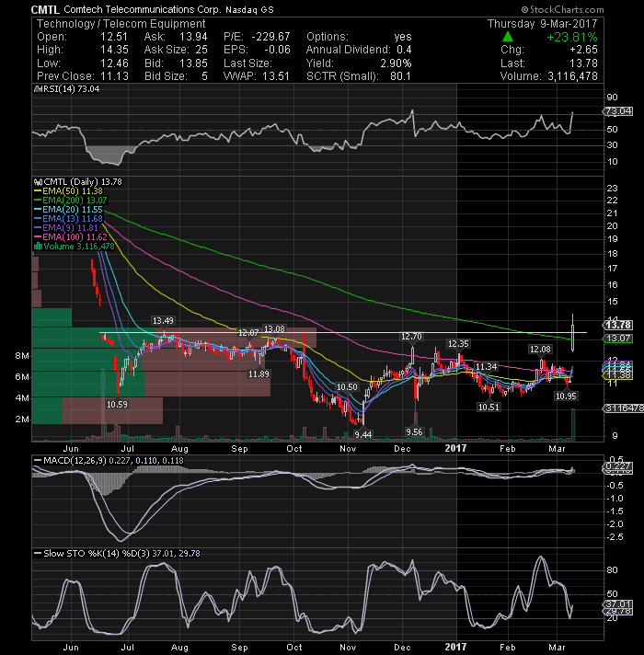Click the EMA(20) 11.55 legend entry
Screen dimensions: 644x655
point(68,210)
